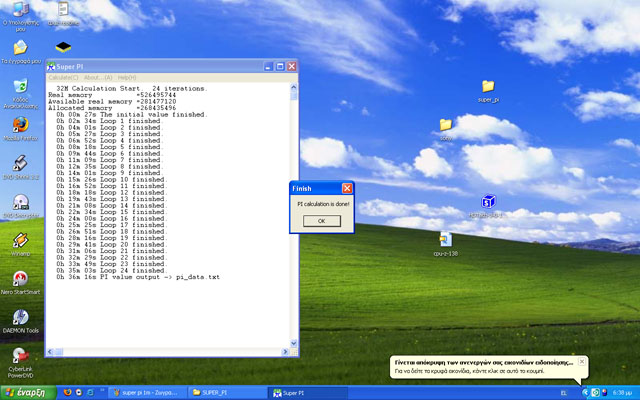The height and width of the screenshot is (400, 640).
Task: Select the black and yellow chip desktop icon
Action: 63,47
